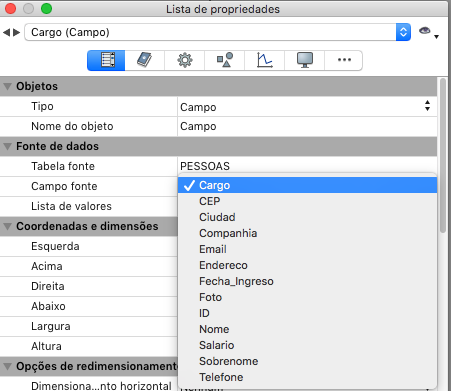Collapse Coordenadas e dimensões section
This screenshot has width=451, height=391.
(7, 227)
